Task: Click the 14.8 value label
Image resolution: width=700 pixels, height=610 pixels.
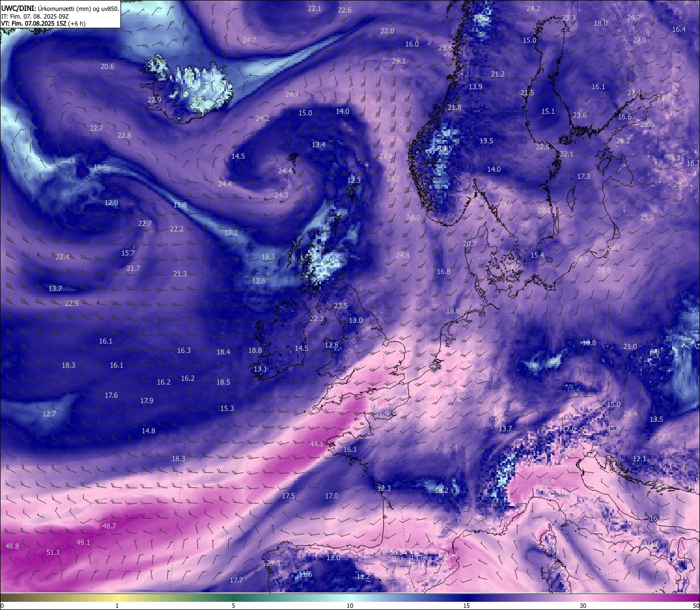Action: coord(148,431)
